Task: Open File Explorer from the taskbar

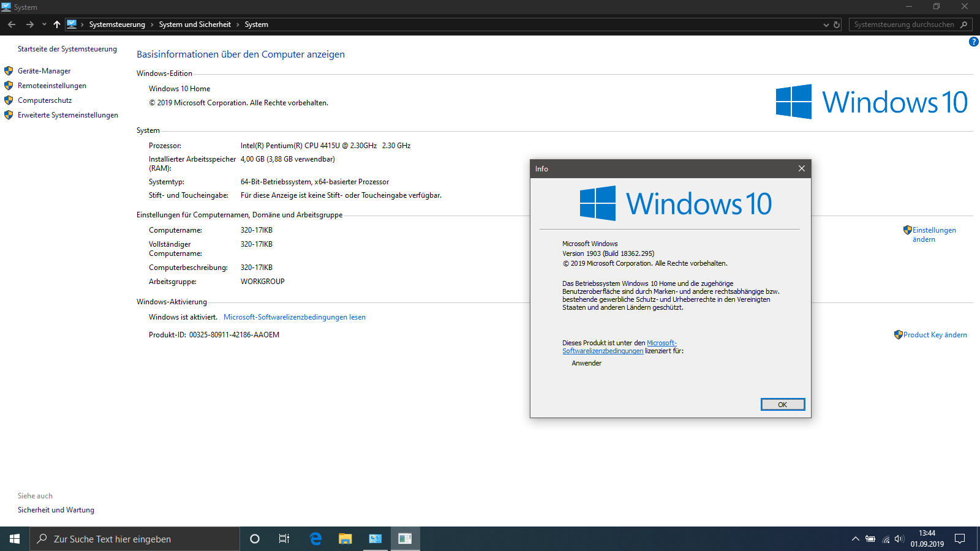Action: pos(345,539)
